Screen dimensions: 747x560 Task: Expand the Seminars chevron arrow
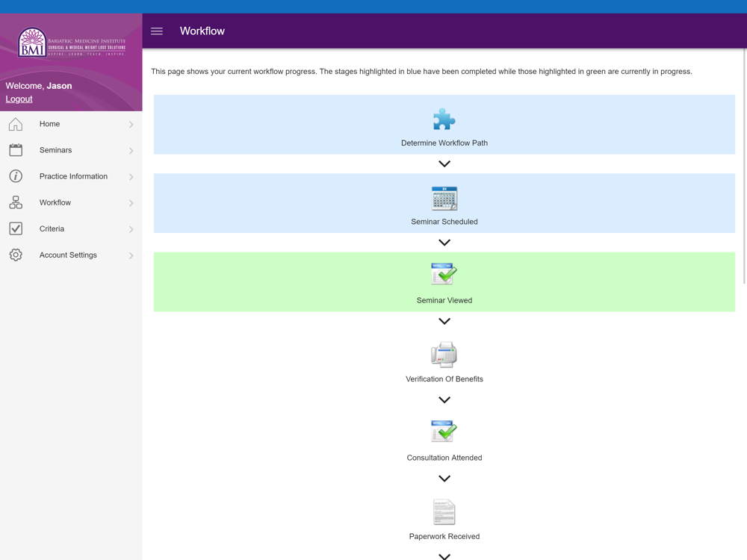pos(131,151)
